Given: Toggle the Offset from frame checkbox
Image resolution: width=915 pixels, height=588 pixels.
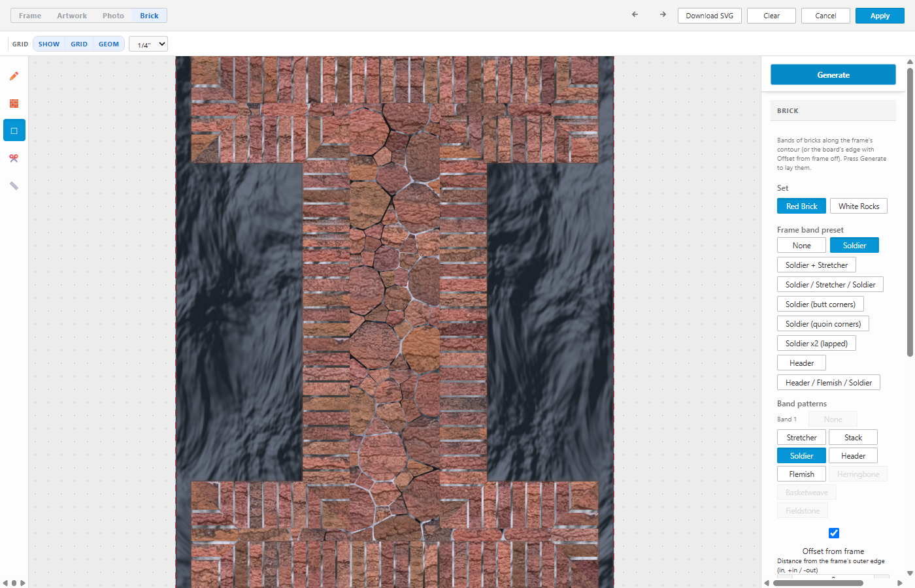Looking at the screenshot, I should click(x=834, y=533).
